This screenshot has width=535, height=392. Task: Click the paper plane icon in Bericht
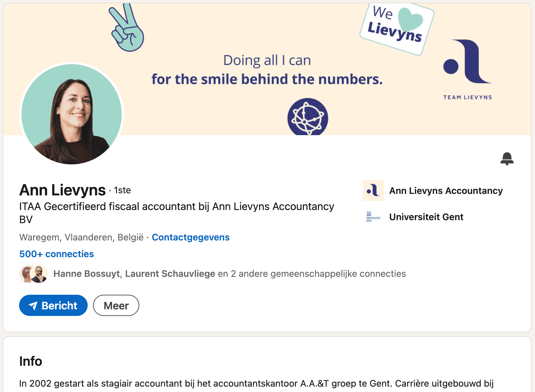[33, 305]
